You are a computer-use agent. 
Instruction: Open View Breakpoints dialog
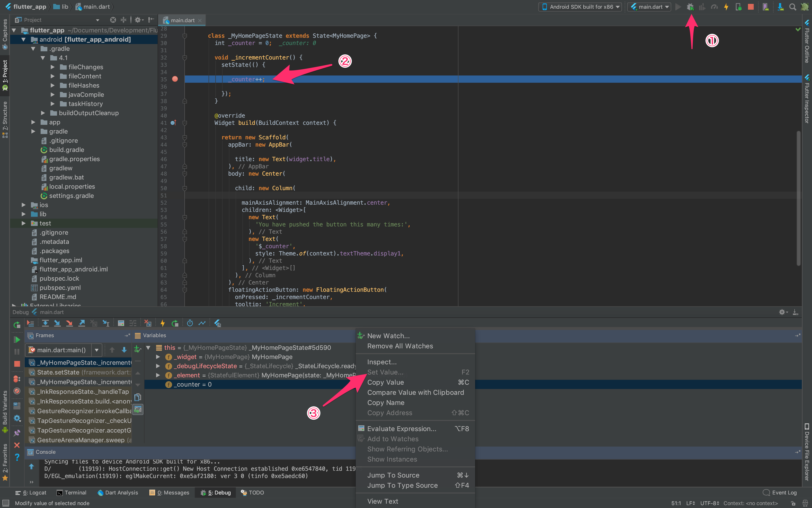coord(17,379)
